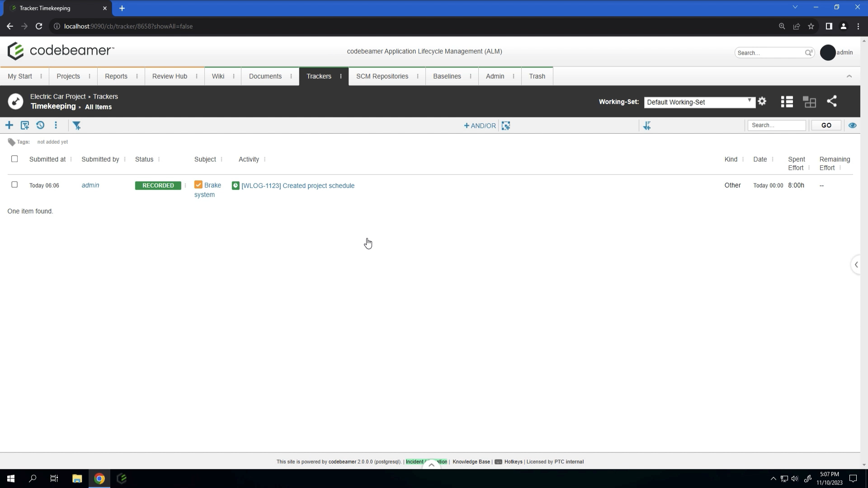Open the Brake system subject link
Image resolution: width=868 pixels, height=488 pixels.
point(208,190)
